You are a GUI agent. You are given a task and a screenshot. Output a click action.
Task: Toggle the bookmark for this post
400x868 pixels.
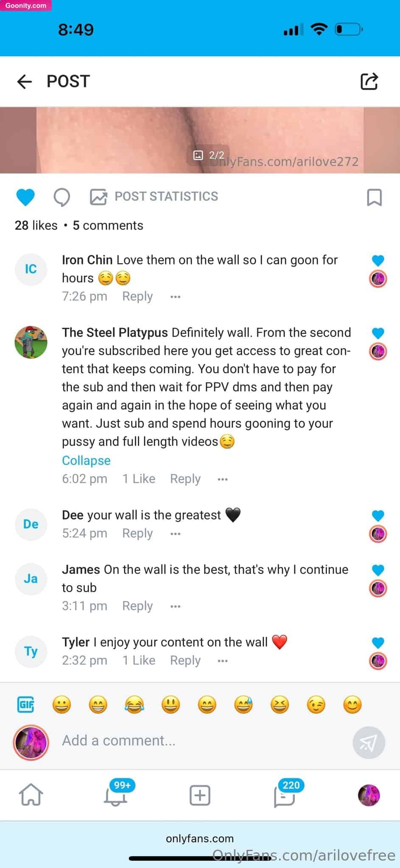pos(374,197)
